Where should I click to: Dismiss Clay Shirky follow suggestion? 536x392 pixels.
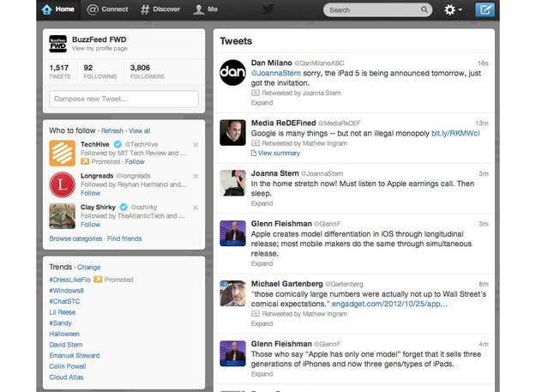click(196, 208)
